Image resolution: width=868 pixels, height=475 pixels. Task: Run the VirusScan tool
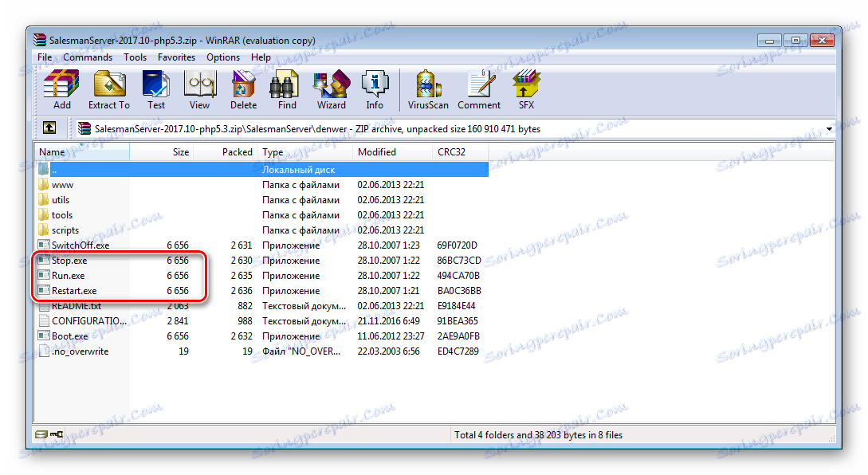point(428,89)
